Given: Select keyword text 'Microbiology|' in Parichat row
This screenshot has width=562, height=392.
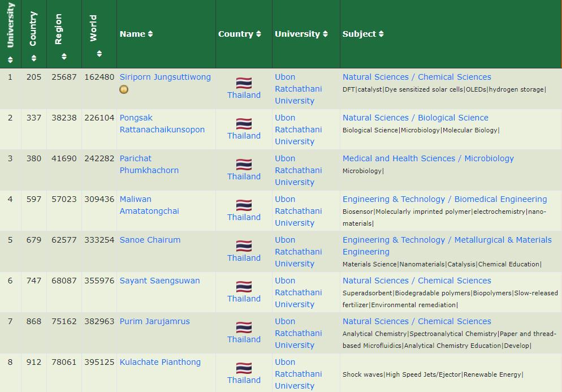Looking at the screenshot, I should tap(363, 171).
